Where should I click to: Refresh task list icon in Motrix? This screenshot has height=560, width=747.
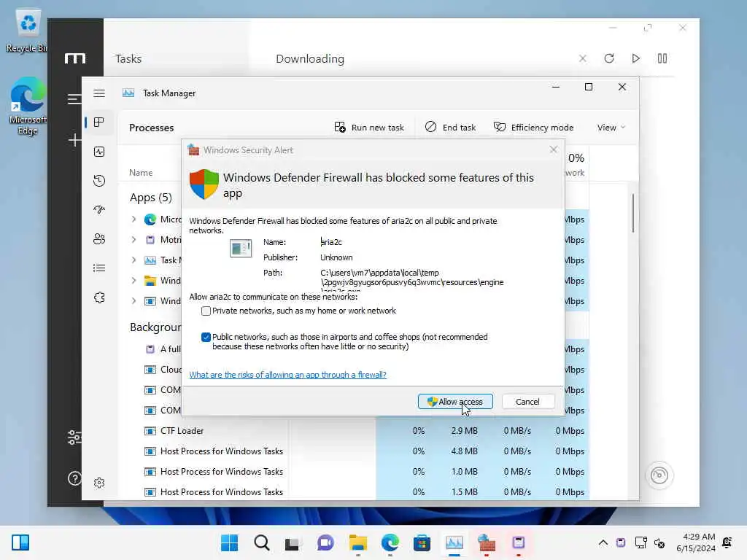click(609, 58)
